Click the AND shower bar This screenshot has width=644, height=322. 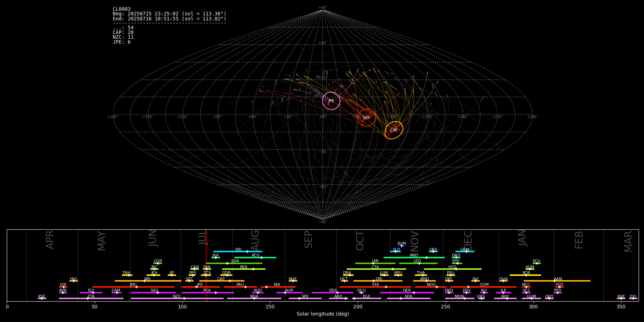click(414, 257)
